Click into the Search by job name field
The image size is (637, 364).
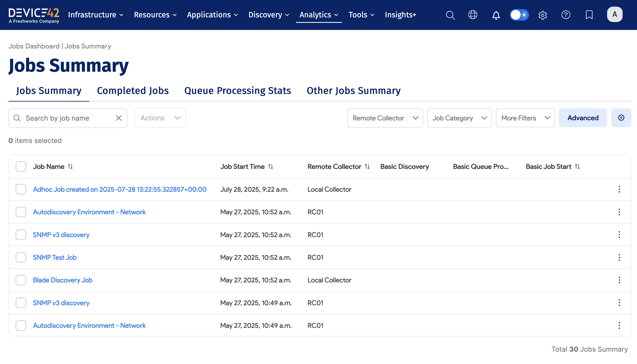[x=67, y=118]
